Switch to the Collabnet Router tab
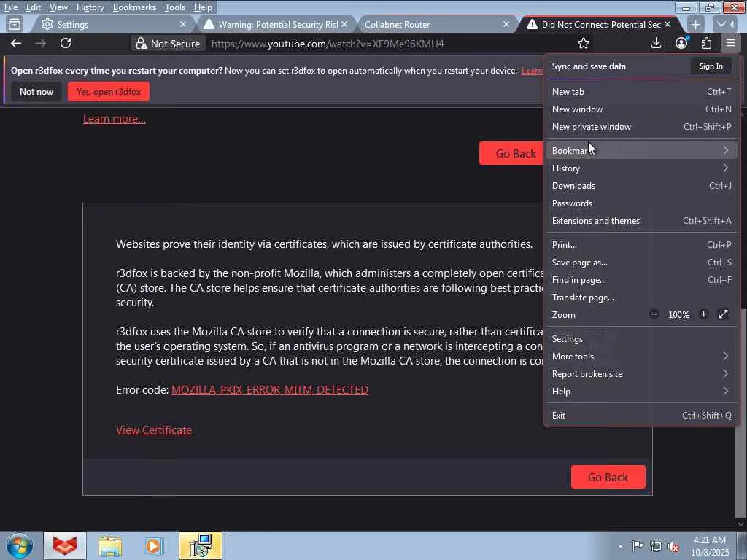The image size is (747, 560). click(437, 24)
